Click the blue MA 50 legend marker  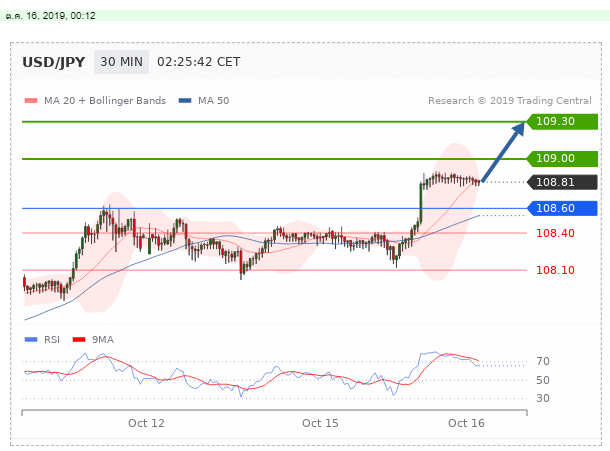click(x=184, y=101)
